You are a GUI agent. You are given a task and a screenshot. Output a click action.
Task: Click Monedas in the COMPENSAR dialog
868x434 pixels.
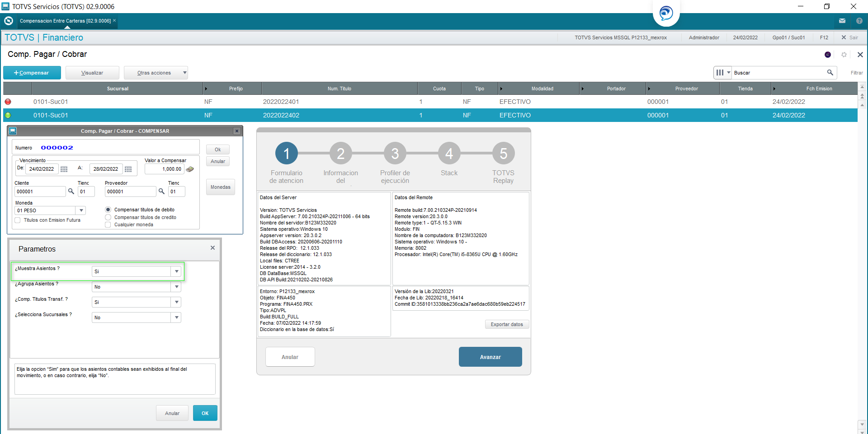(221, 187)
